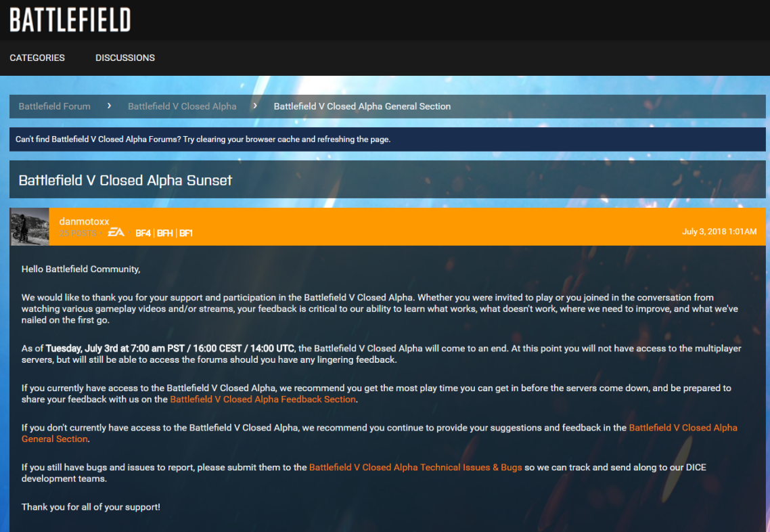Click the BFH badge
This screenshot has height=532, width=770.
[165, 234]
